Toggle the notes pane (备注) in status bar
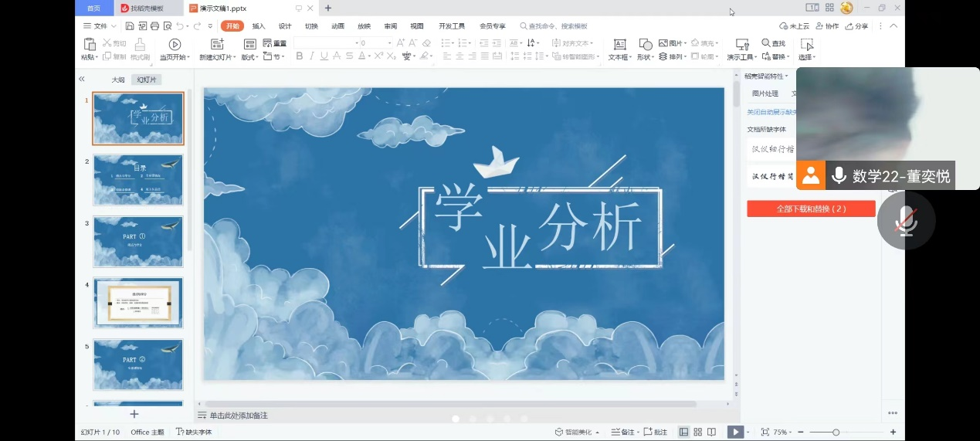980x441 pixels. 622,432
